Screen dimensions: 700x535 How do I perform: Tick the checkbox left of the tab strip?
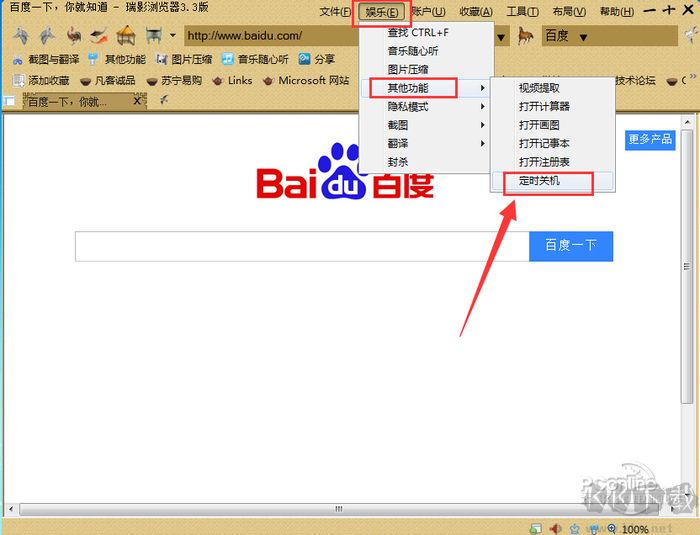(x=9, y=101)
